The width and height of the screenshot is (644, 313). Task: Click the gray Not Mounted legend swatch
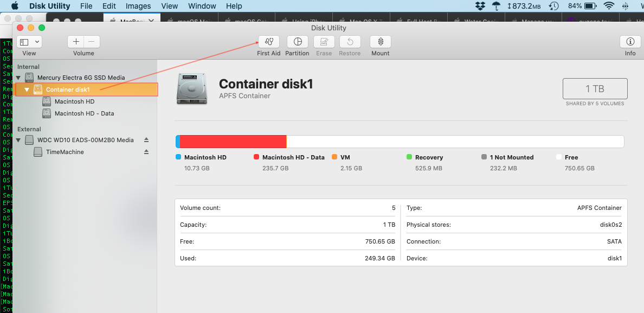[x=484, y=157]
